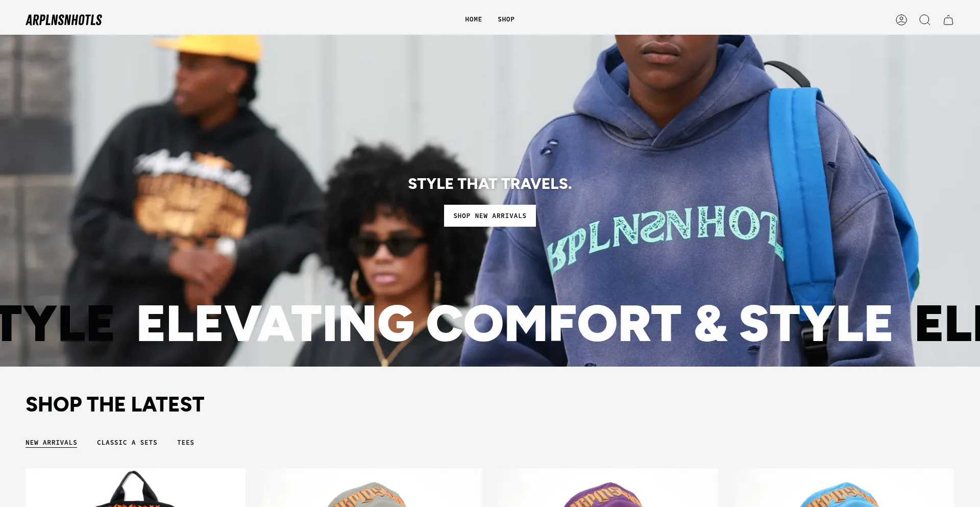Click the STYLE THAT TRAVELS hero heading
The width and height of the screenshot is (980, 507).
[x=490, y=184]
